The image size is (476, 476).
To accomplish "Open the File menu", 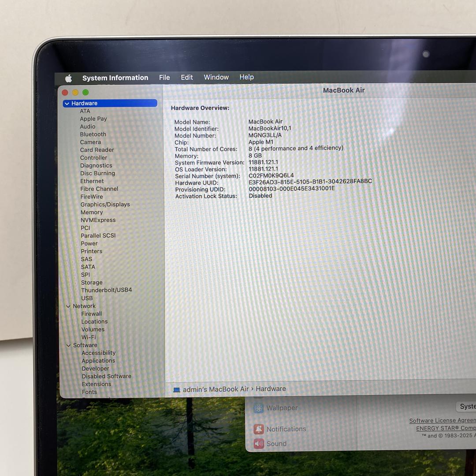I will click(x=164, y=78).
